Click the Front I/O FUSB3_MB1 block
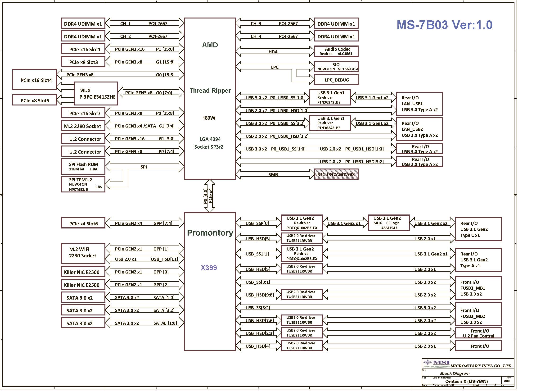554x392 pixels. click(x=478, y=288)
